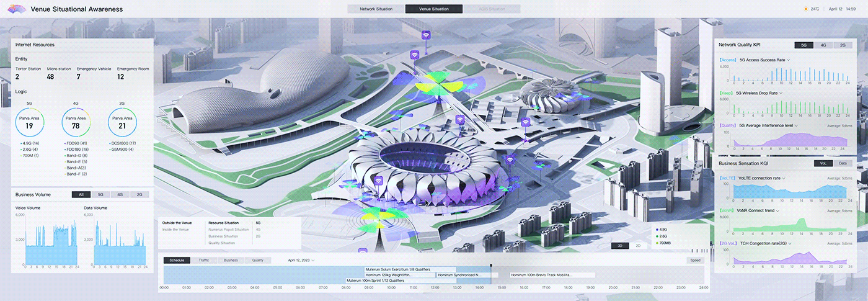Screen dimensions: 868x301
Task: Click the 4.9G (14) band entry
Action: click(x=29, y=143)
